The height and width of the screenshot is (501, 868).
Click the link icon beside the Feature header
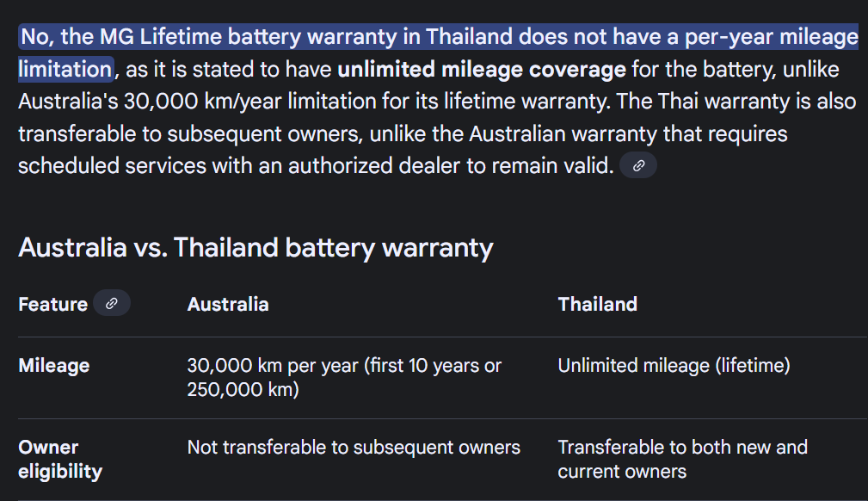111,304
